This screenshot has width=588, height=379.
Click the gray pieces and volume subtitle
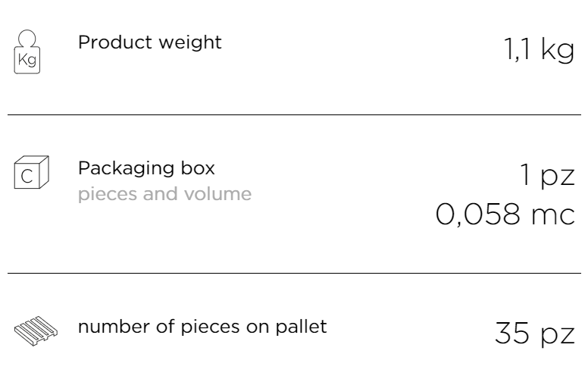[164, 194]
